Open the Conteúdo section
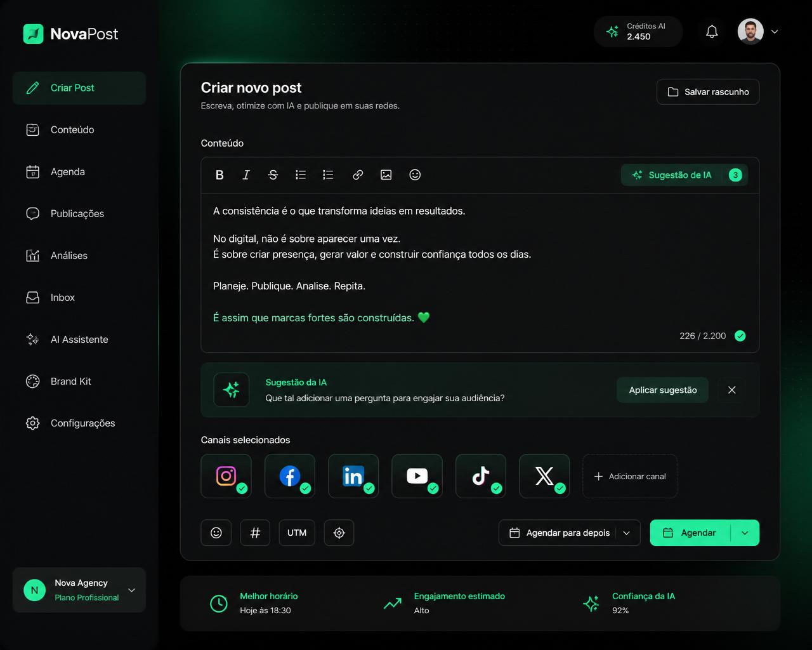The image size is (812, 650). [x=79, y=129]
